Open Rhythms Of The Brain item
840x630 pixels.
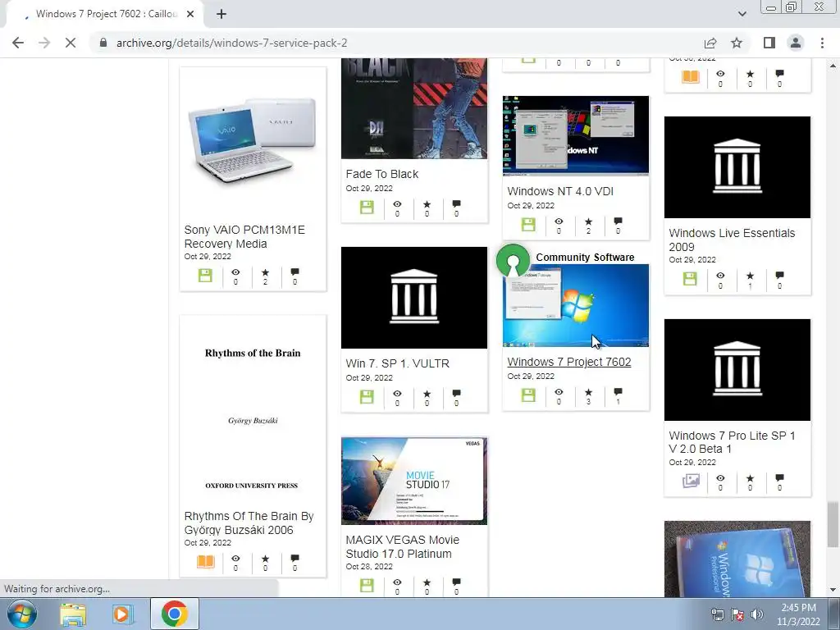tap(249, 523)
